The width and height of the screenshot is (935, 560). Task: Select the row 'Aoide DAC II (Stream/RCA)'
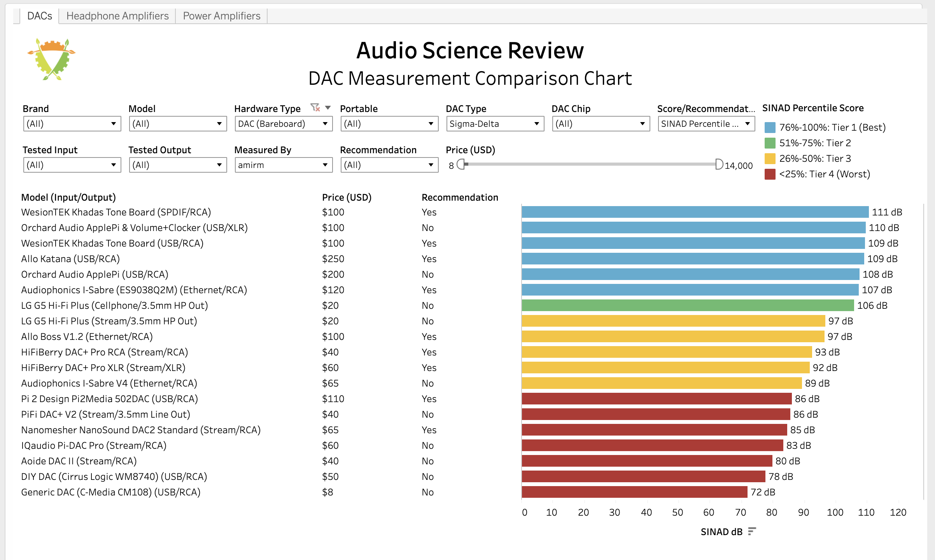[x=79, y=461]
